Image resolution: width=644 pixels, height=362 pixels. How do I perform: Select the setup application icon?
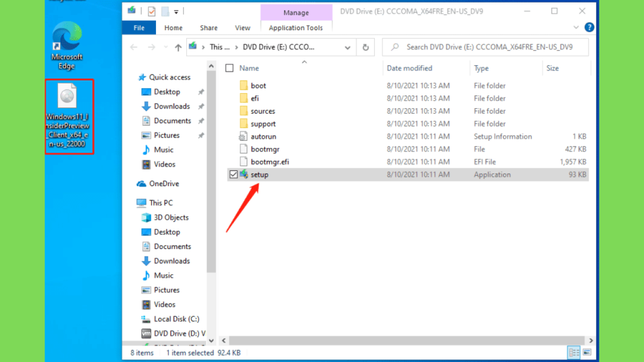click(243, 175)
